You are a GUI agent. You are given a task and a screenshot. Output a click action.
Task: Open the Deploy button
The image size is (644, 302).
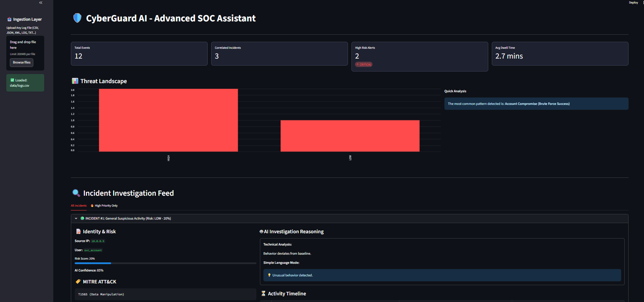tap(633, 2)
